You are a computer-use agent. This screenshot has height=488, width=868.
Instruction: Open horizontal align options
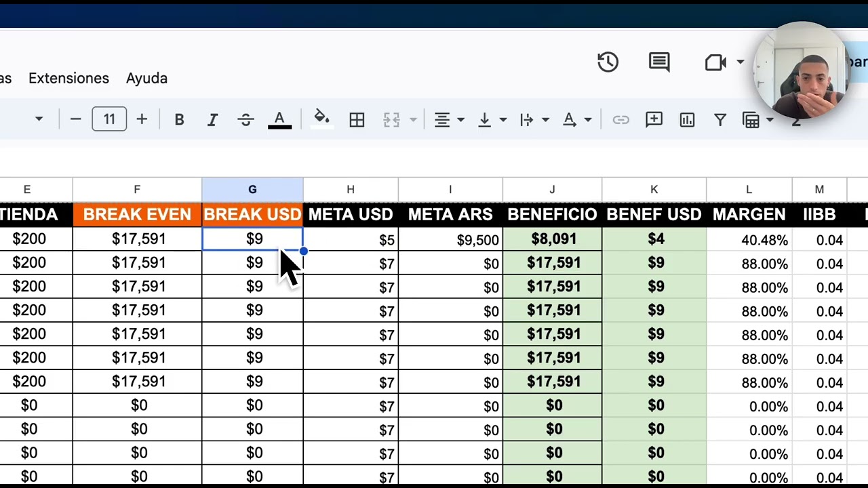click(442, 120)
